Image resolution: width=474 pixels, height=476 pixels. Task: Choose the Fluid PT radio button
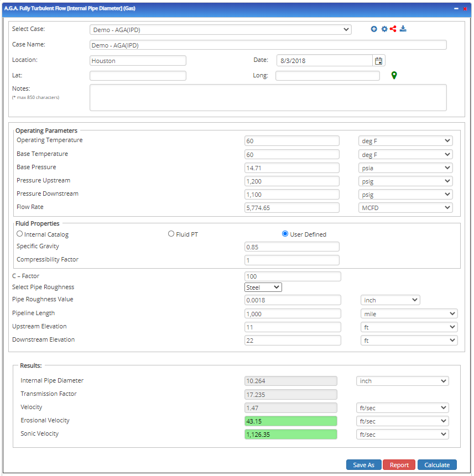(171, 234)
